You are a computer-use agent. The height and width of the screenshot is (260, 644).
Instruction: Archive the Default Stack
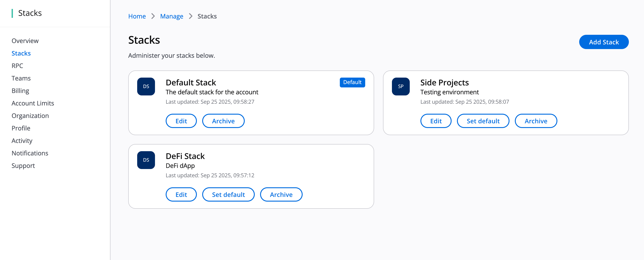pyautogui.click(x=223, y=121)
